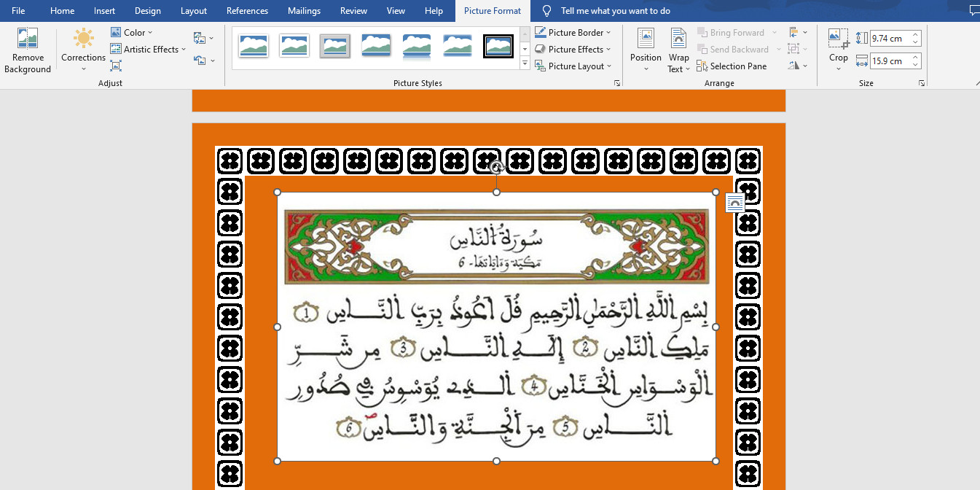Switch to the Layout tab

point(194,11)
